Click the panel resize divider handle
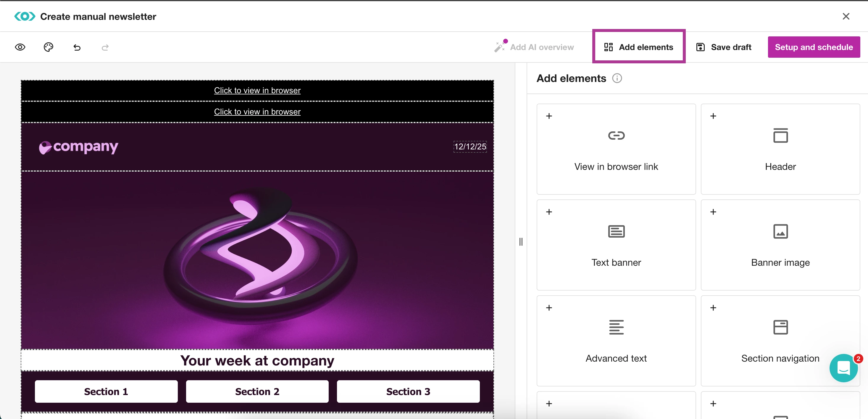868x419 pixels. click(x=521, y=241)
